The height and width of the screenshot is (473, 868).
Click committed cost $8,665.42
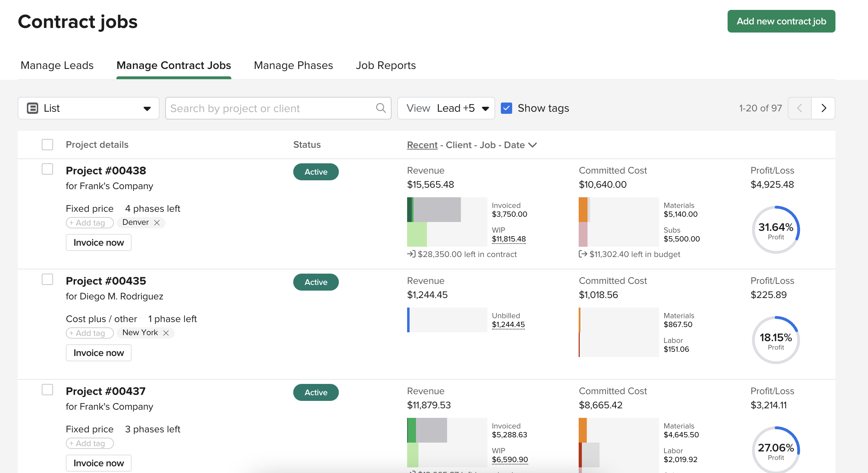601,405
